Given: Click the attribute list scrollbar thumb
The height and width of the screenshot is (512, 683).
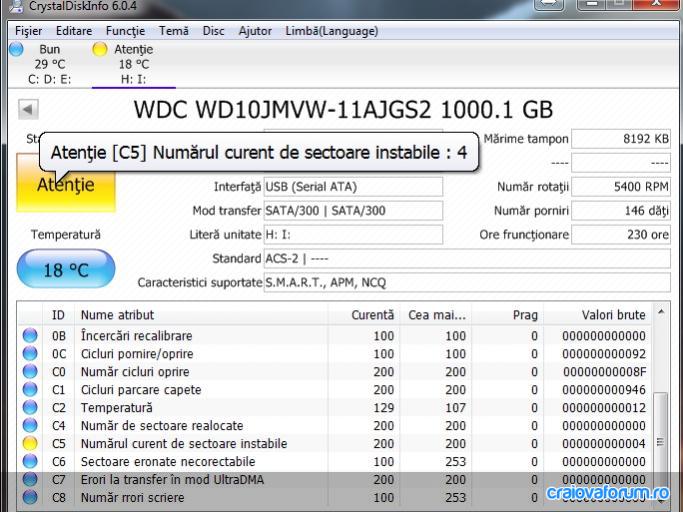Looking at the screenshot, I should coord(661,442).
